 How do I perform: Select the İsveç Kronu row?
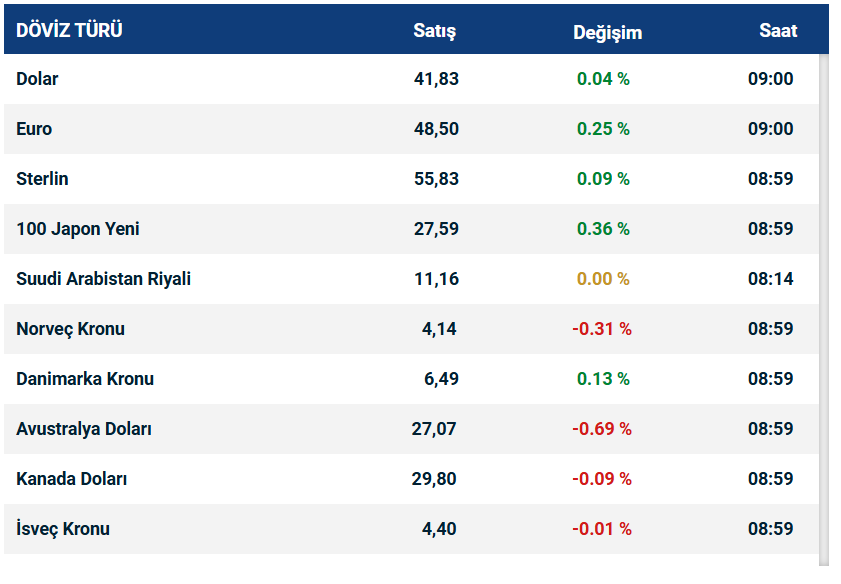[63, 529]
